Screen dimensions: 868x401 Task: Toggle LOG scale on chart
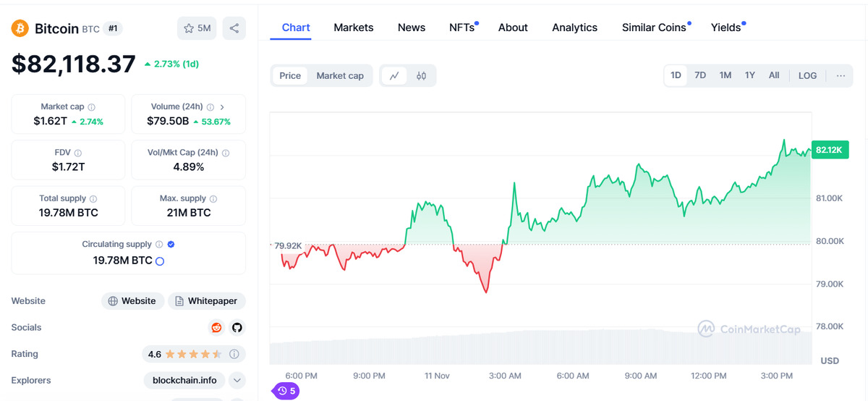(x=807, y=75)
